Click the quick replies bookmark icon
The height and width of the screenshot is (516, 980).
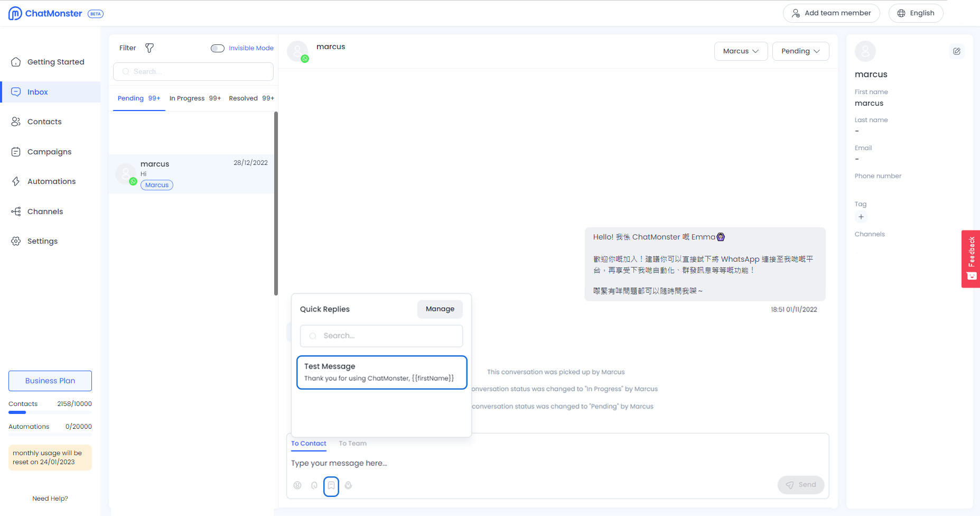(x=331, y=485)
